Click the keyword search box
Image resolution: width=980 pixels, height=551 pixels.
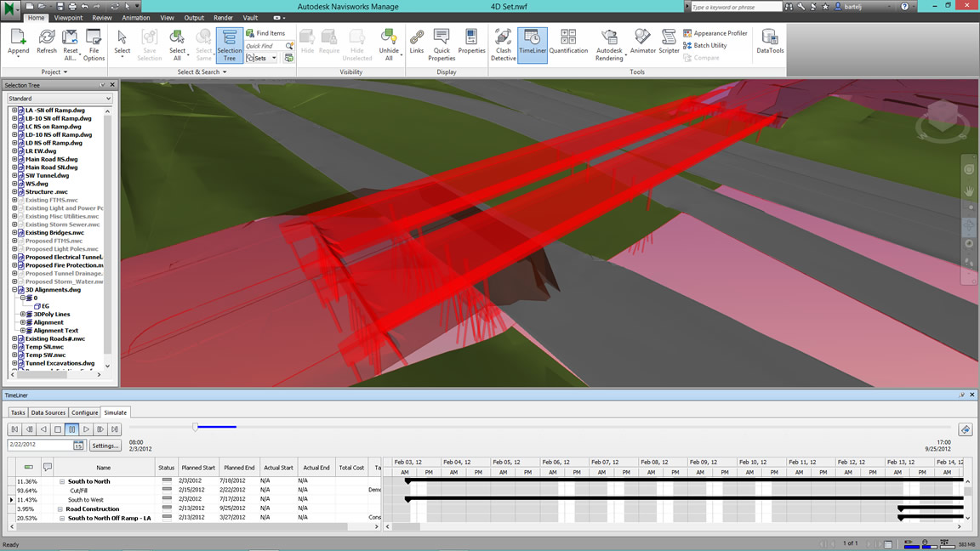coord(736,7)
